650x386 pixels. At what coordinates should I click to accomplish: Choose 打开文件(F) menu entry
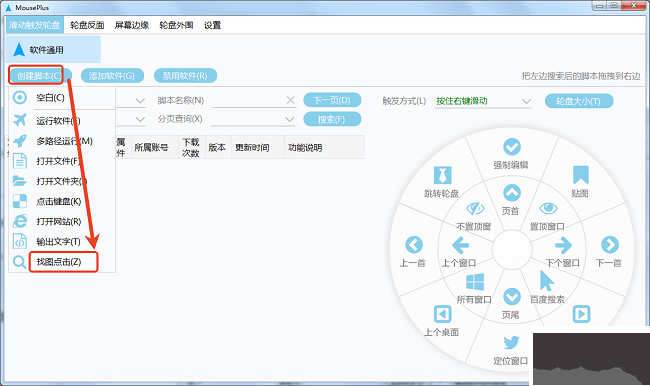coord(62,161)
